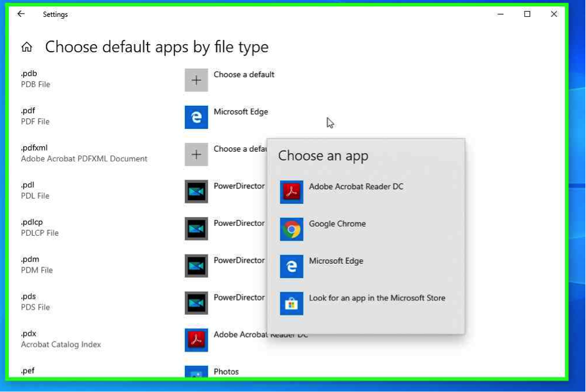Click the Google Chrome icon in popup
The height and width of the screenshot is (392, 586).
click(x=291, y=230)
